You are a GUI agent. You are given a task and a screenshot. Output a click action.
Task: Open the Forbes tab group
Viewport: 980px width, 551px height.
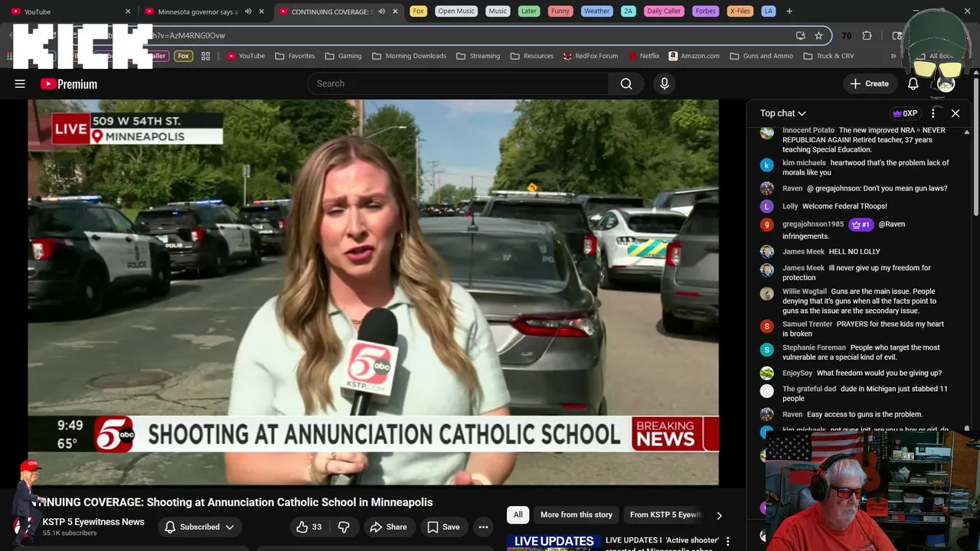tap(706, 11)
